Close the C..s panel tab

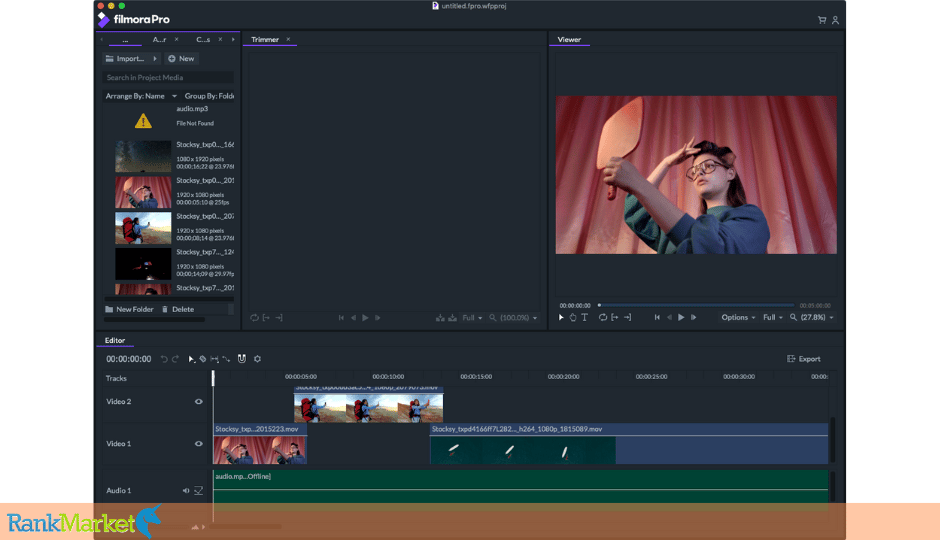pyautogui.click(x=220, y=40)
